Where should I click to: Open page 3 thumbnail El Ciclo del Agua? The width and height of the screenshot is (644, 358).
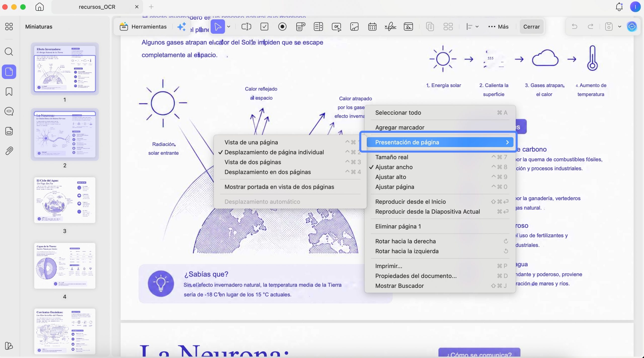65,200
